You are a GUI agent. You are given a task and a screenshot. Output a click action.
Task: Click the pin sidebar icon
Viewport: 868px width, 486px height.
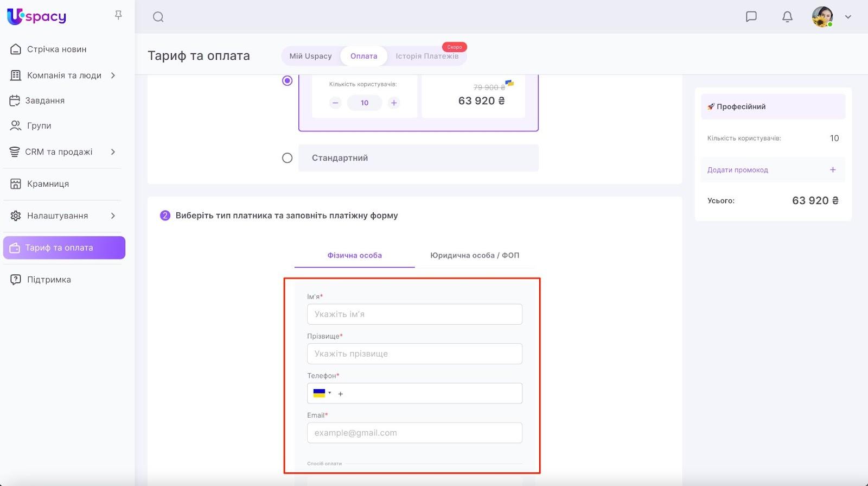tap(118, 16)
